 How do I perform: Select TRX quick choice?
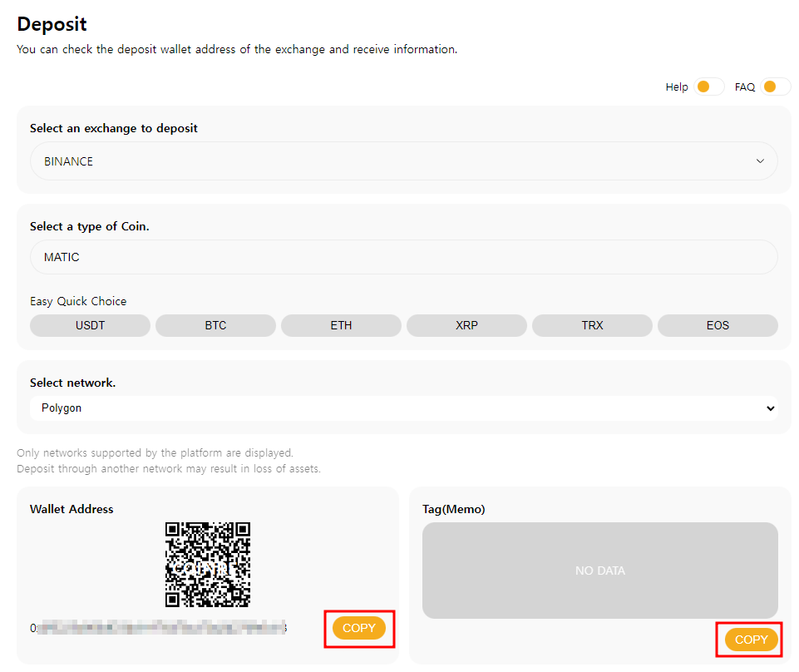point(592,325)
